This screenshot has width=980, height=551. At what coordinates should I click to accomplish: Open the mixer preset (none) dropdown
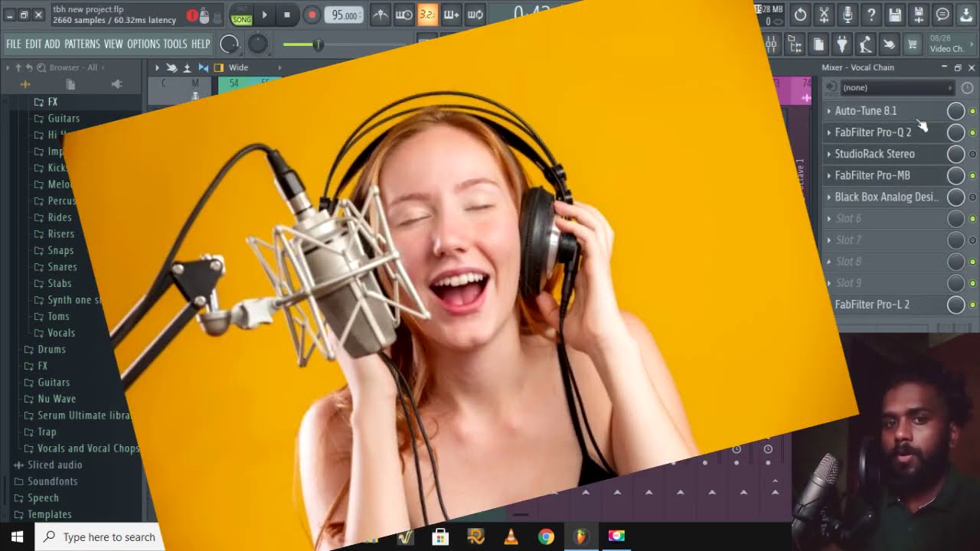pos(897,88)
